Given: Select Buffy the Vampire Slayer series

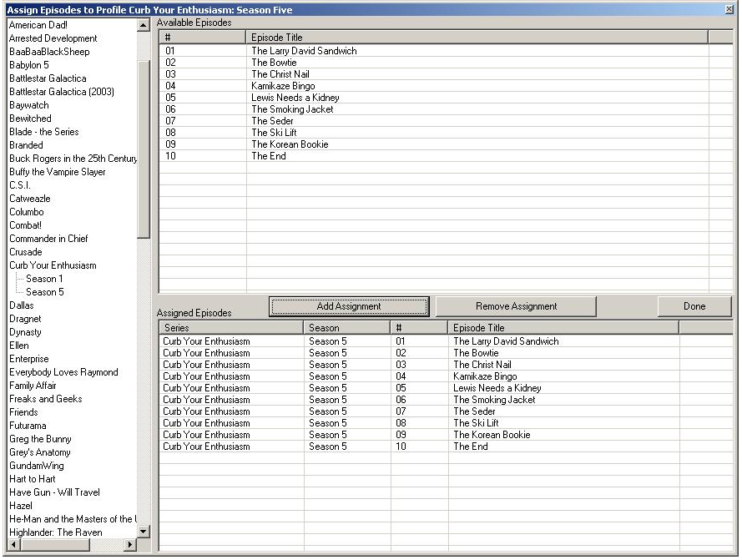Looking at the screenshot, I should [58, 172].
